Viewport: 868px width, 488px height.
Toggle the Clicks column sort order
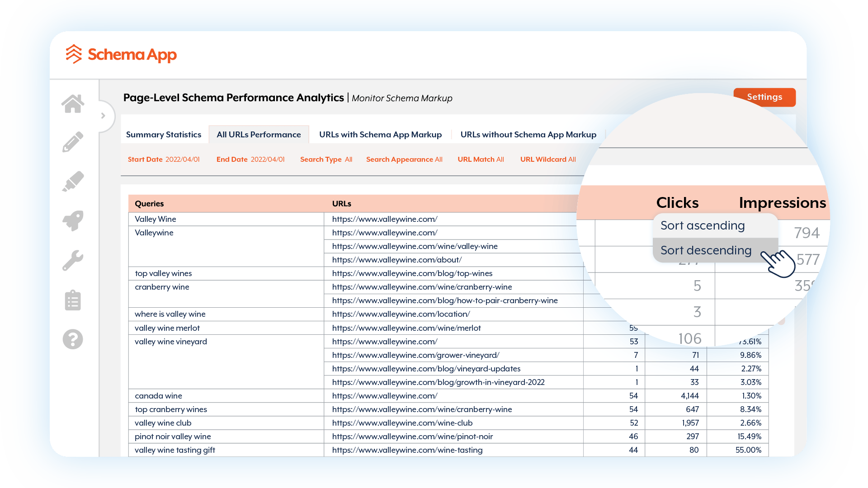pos(677,202)
